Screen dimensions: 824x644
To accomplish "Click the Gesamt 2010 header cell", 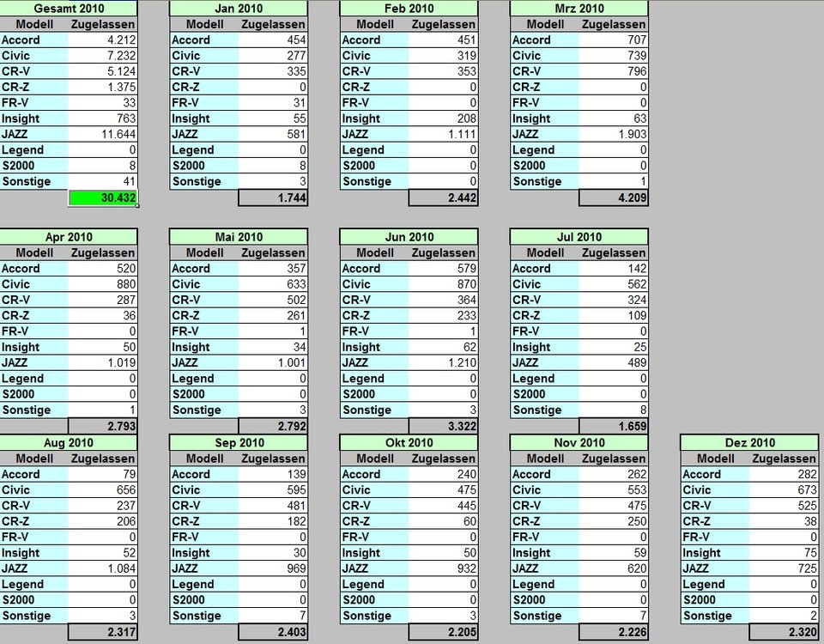I will [x=69, y=9].
